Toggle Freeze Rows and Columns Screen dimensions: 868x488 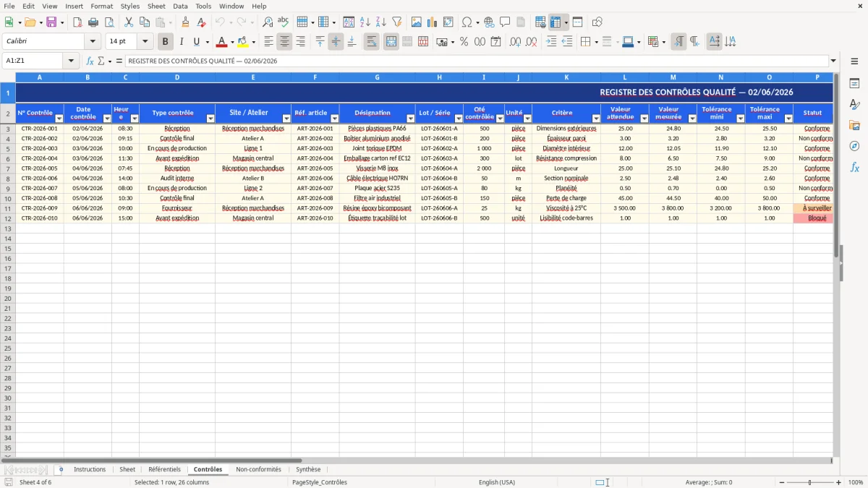click(556, 22)
